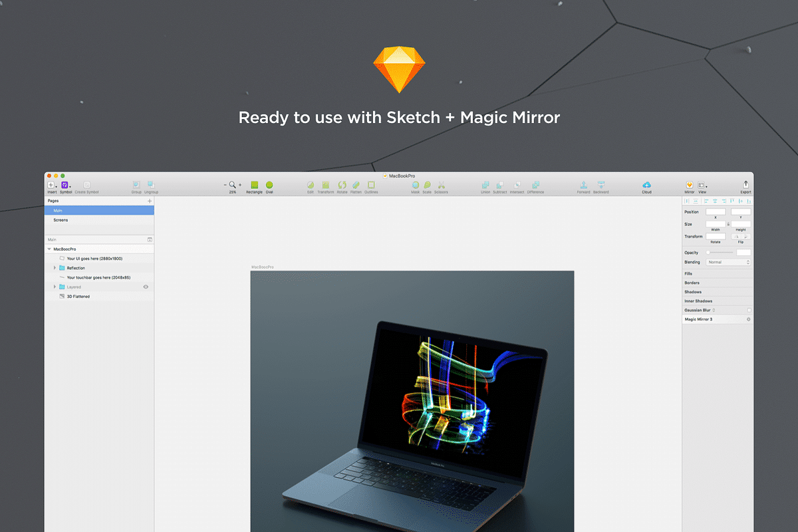The width and height of the screenshot is (798, 532).
Task: Click the Height size field
Action: 741,224
